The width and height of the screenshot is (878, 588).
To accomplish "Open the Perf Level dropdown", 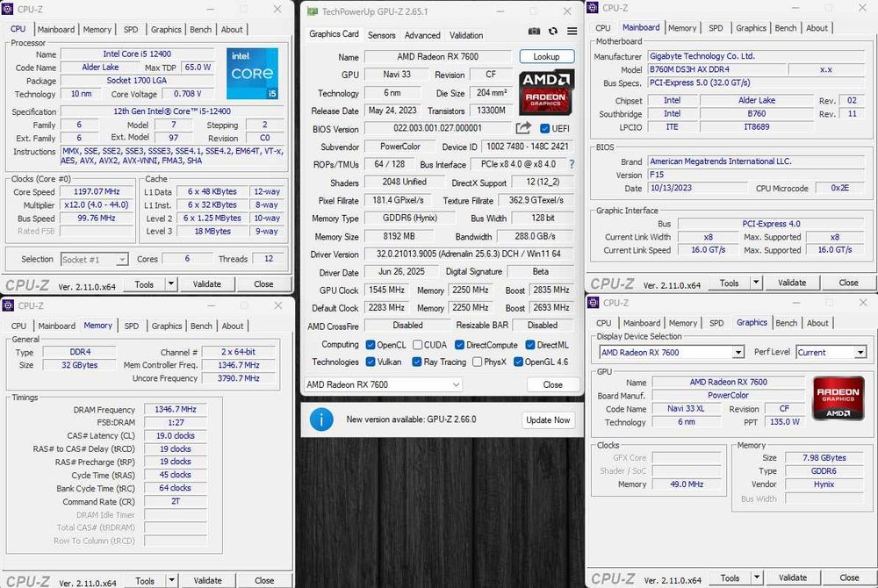I will [x=831, y=353].
